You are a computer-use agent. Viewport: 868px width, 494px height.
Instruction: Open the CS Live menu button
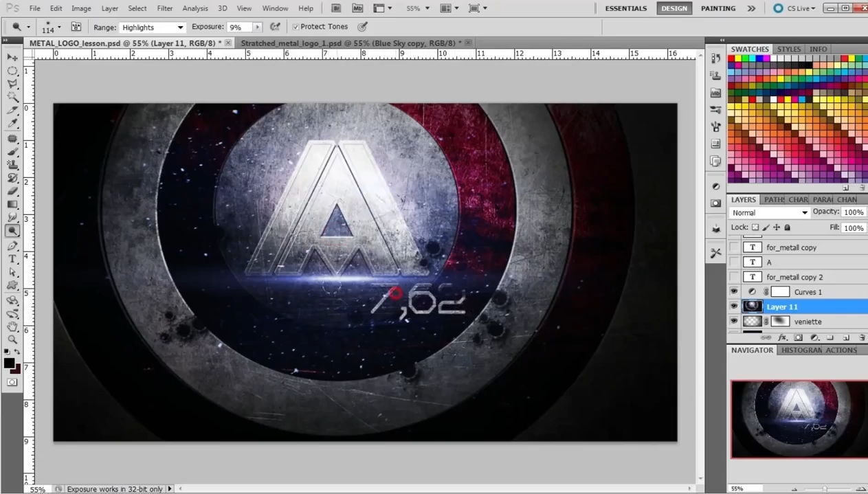tap(794, 8)
